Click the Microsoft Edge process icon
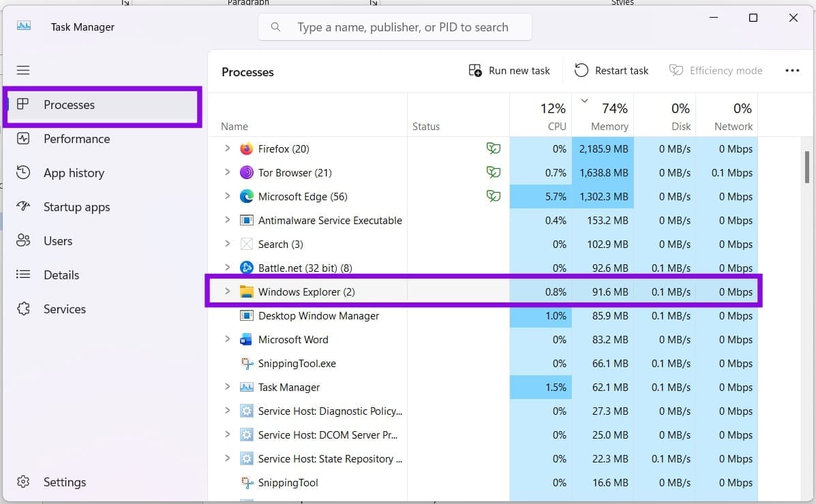 pos(246,197)
